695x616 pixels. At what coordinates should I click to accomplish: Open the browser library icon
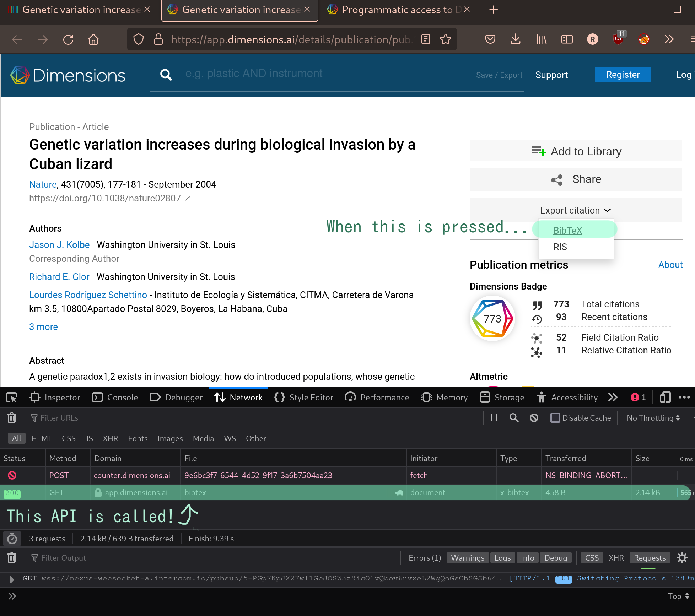coord(542,39)
